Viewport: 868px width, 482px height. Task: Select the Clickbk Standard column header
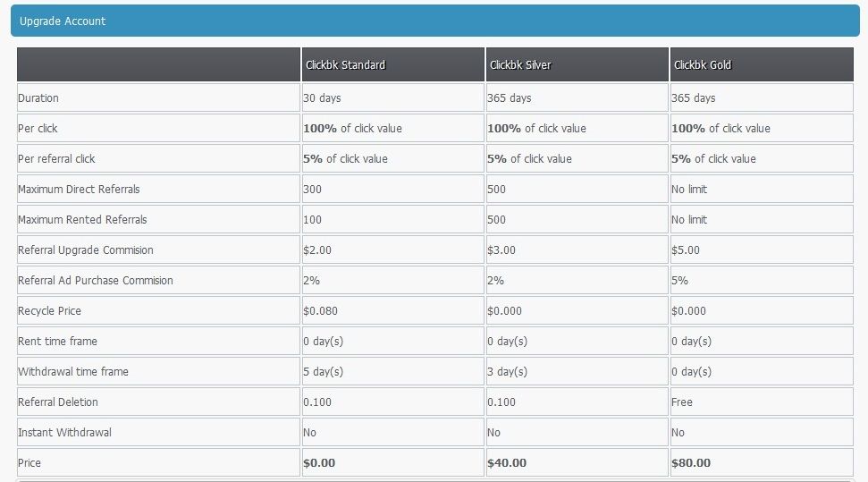(x=392, y=64)
